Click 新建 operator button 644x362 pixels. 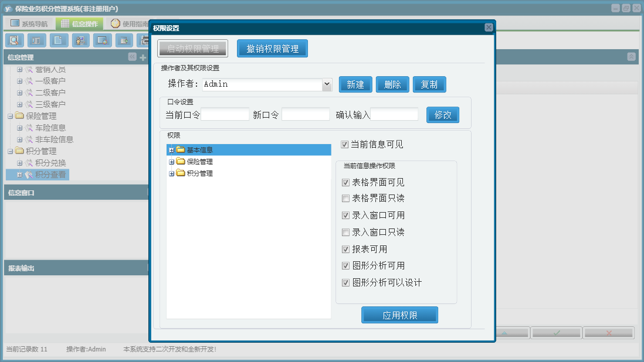(355, 84)
